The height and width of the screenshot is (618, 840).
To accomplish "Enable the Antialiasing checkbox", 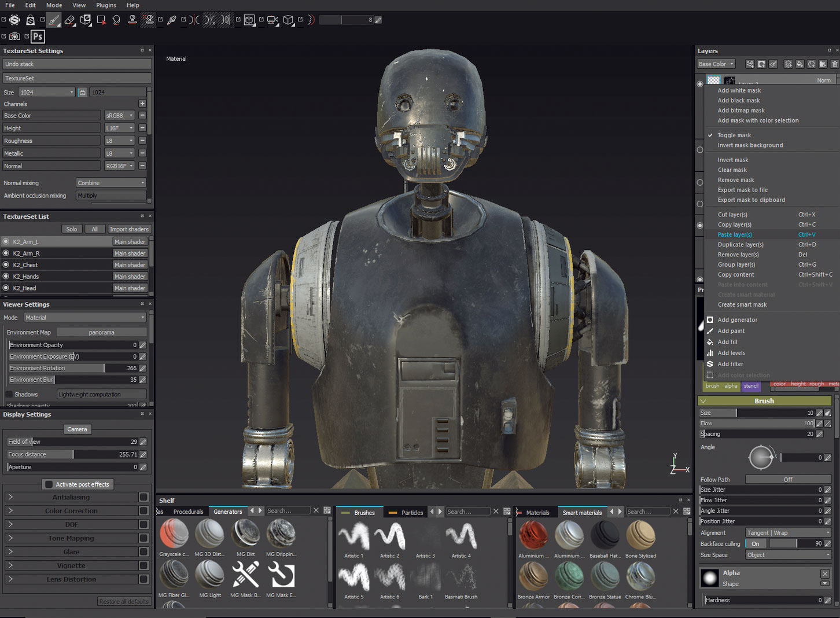I will tap(143, 497).
